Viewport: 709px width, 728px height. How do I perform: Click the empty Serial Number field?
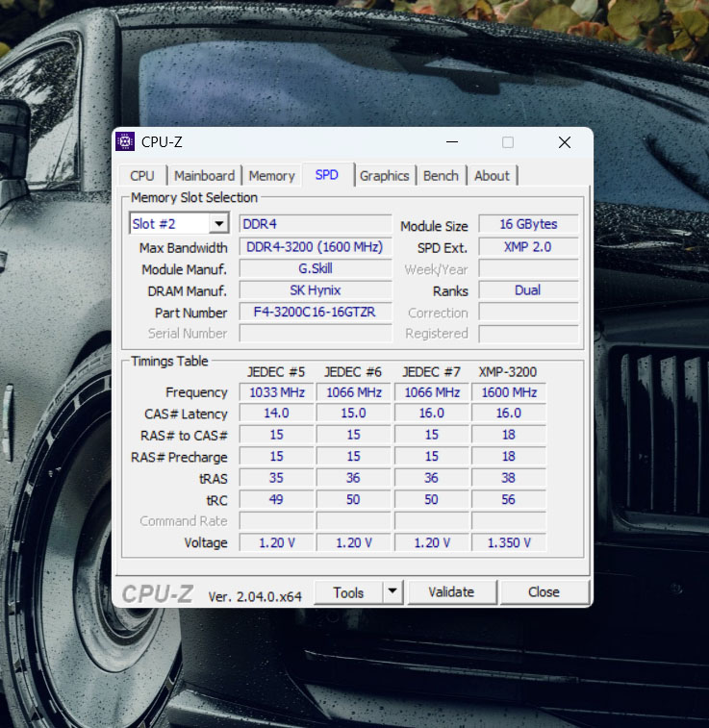pyautogui.click(x=316, y=334)
